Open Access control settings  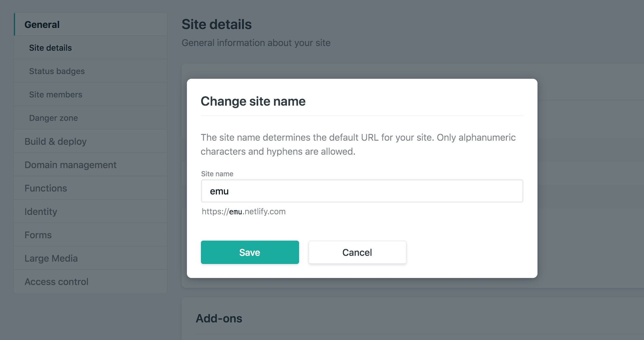[x=90, y=281]
